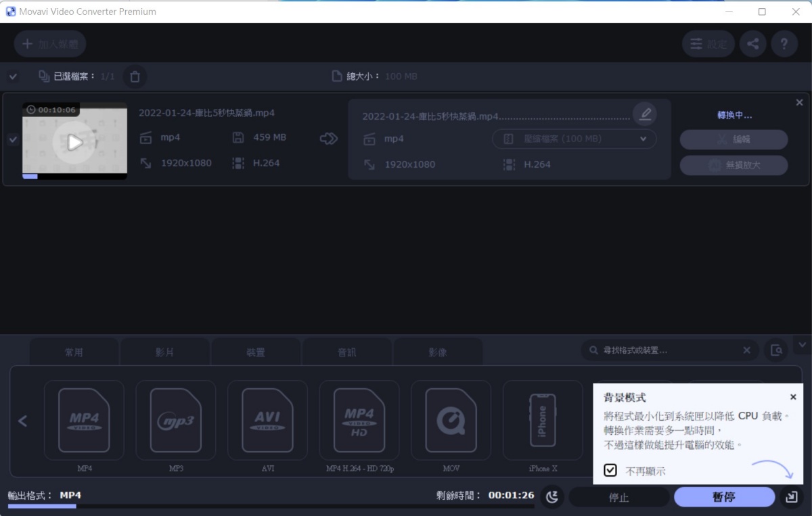
Task: Toggle the select-all files checkbox
Action: tap(13, 76)
